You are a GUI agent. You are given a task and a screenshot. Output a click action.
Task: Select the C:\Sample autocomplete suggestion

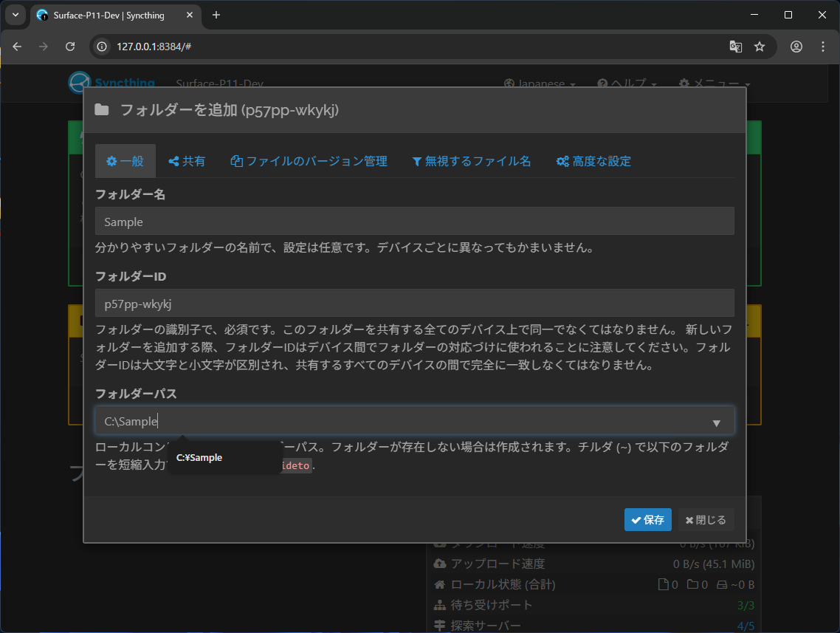click(x=199, y=457)
